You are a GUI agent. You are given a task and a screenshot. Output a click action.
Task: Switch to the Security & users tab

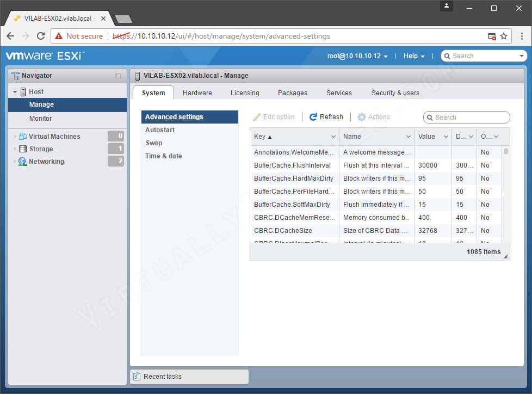coord(395,93)
